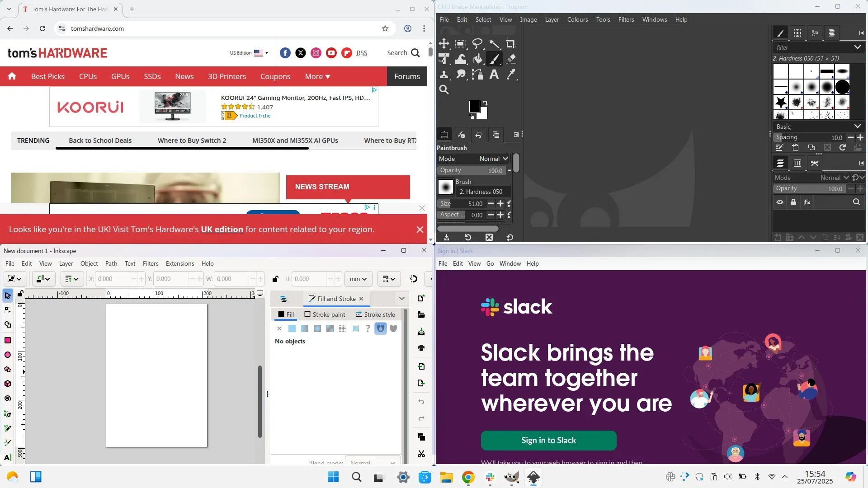Select the Text tool in GIMP toolbox
Image resolution: width=868 pixels, height=488 pixels.
pyautogui.click(x=494, y=74)
